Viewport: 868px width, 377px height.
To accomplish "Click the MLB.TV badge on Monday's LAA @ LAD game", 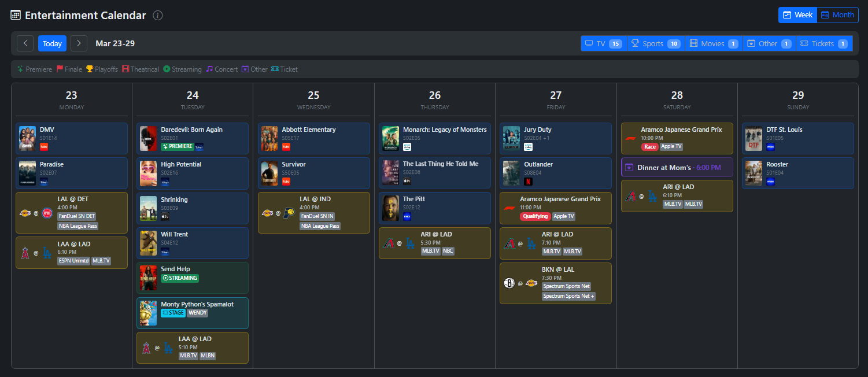I will pyautogui.click(x=101, y=260).
